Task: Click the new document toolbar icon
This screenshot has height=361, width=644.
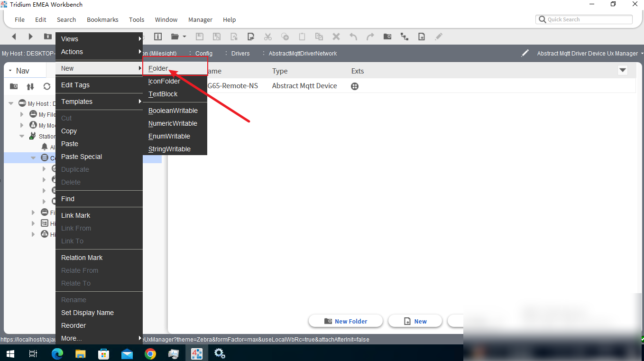Action: tap(422, 37)
